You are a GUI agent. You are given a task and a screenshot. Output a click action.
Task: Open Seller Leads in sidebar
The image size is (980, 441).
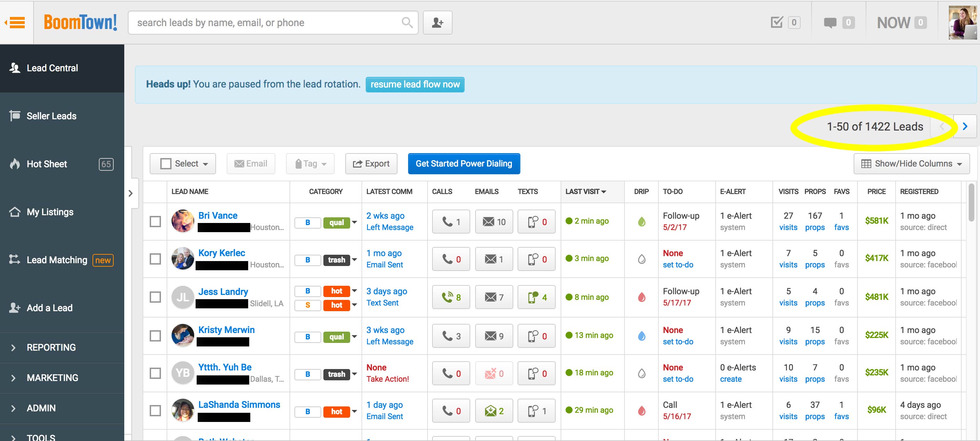(62, 116)
